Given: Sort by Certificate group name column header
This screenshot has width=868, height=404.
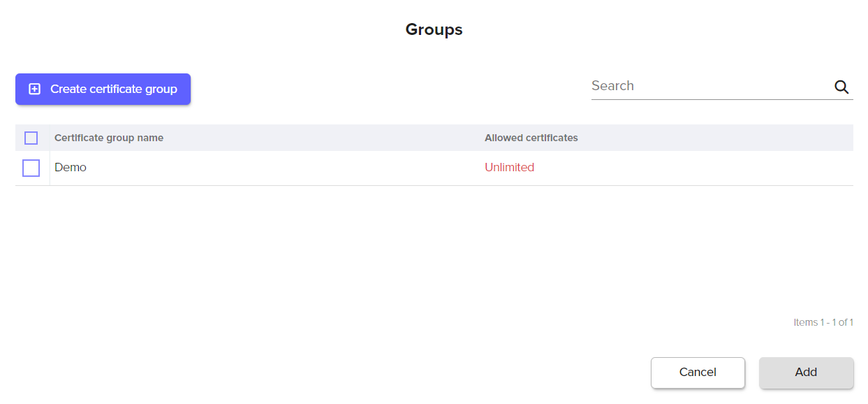Looking at the screenshot, I should [x=109, y=138].
